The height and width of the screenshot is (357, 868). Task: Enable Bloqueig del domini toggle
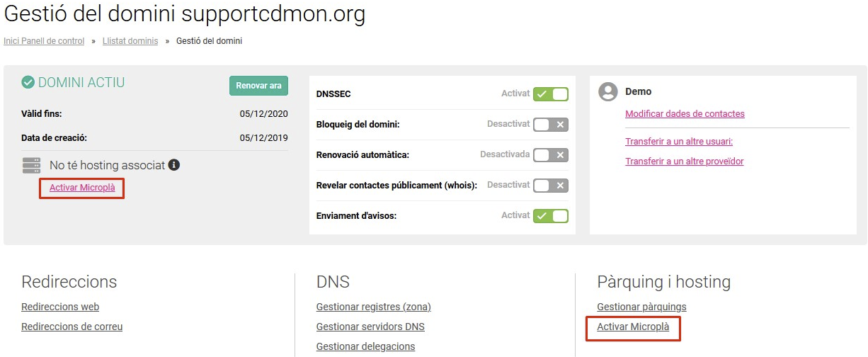tap(551, 125)
